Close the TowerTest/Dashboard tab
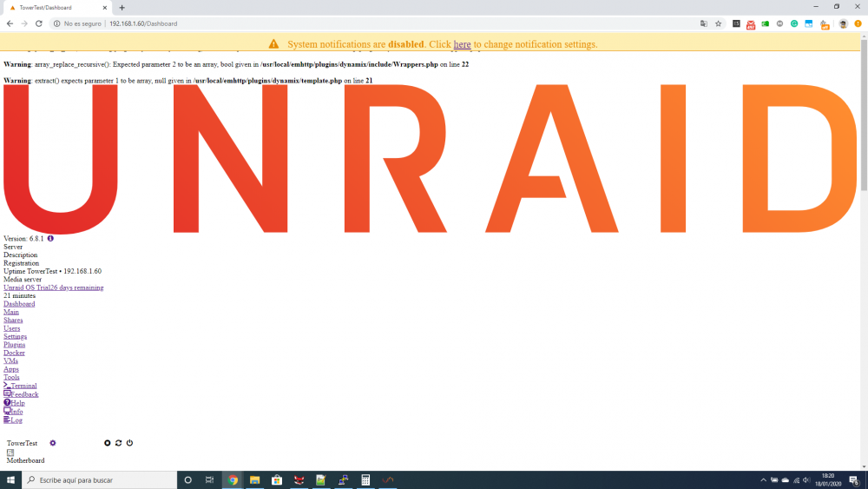The image size is (868, 489). click(105, 8)
